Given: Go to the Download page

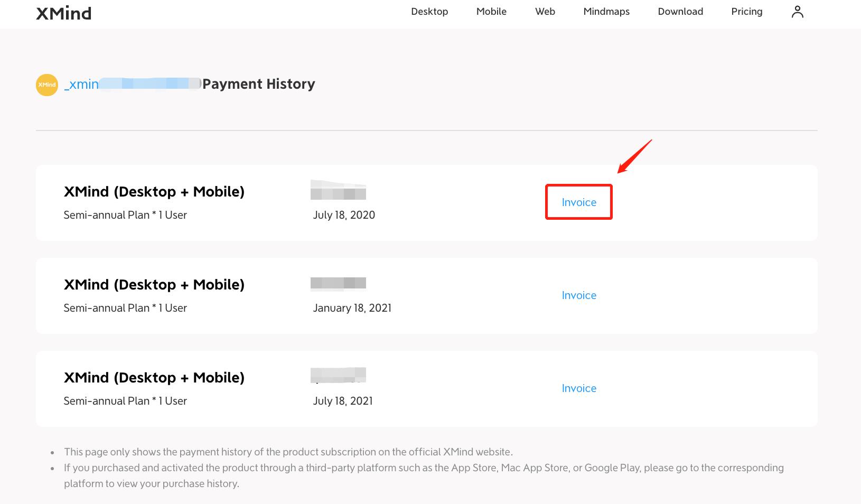Looking at the screenshot, I should pos(680,12).
